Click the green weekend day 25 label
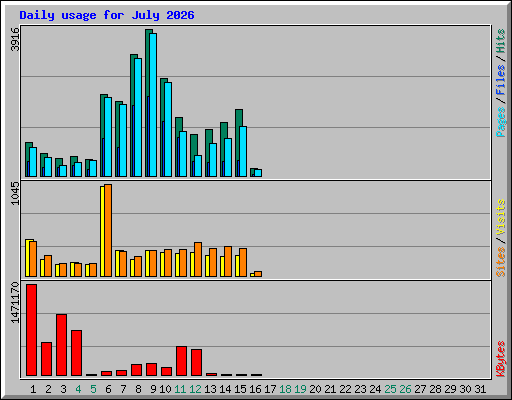512x400 pixels. click(x=390, y=389)
